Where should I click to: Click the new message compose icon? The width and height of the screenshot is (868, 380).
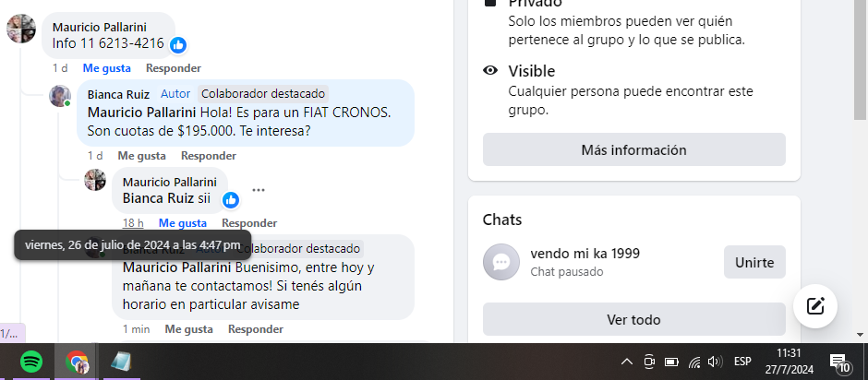click(x=814, y=306)
